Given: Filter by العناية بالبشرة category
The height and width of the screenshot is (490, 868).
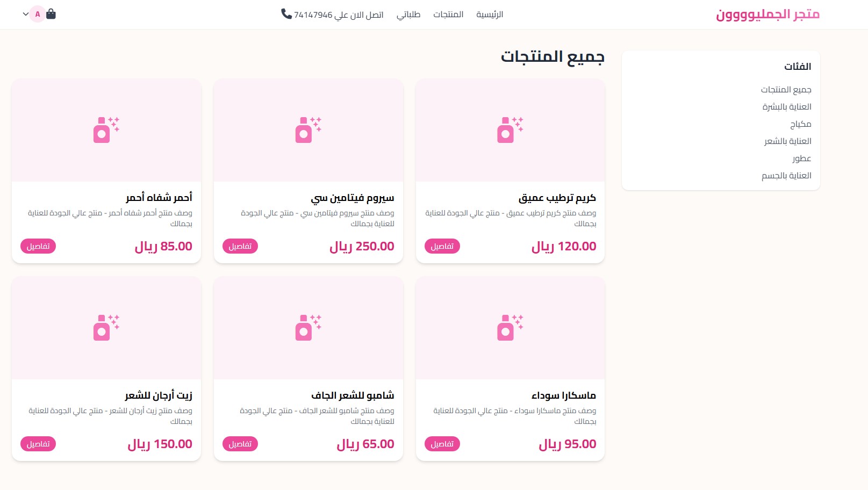Looking at the screenshot, I should (787, 107).
